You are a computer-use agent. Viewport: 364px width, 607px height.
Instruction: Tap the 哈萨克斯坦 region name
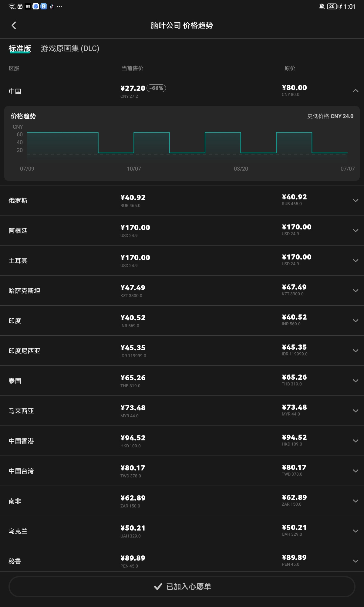tap(24, 291)
